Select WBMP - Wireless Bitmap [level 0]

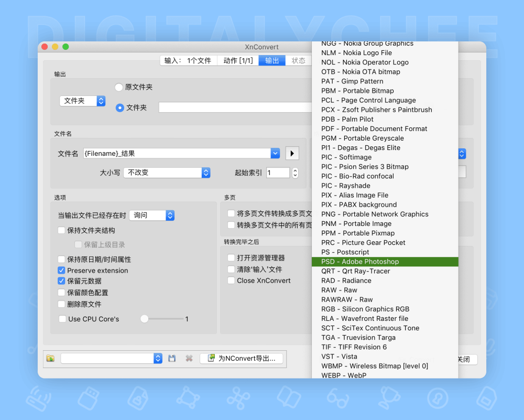tap(385, 366)
